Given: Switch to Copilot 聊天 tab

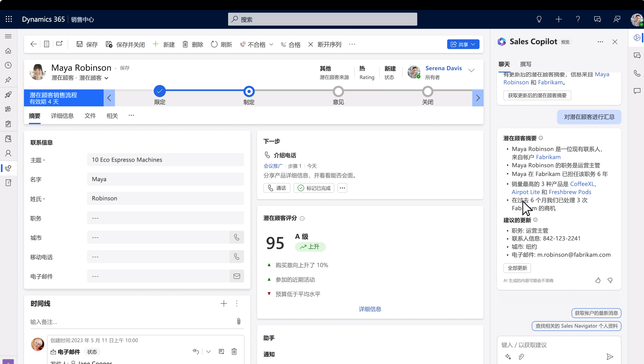Looking at the screenshot, I should [504, 64].
